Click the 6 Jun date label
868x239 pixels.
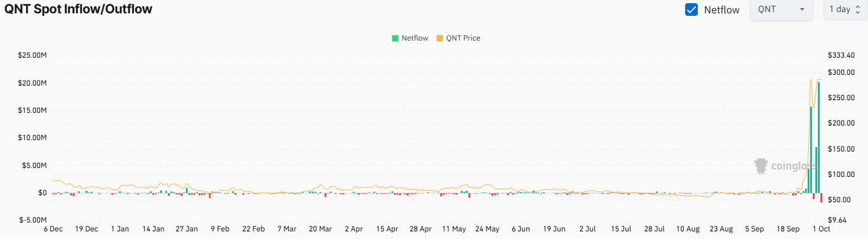click(521, 229)
